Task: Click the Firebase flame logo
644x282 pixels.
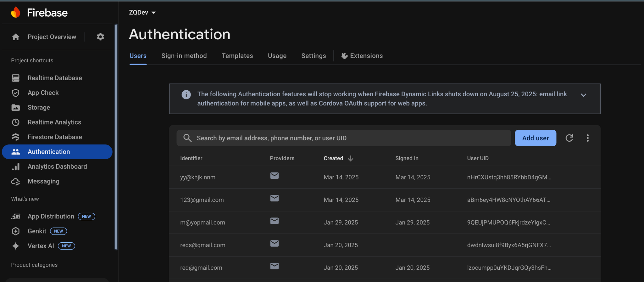Action: [16, 13]
